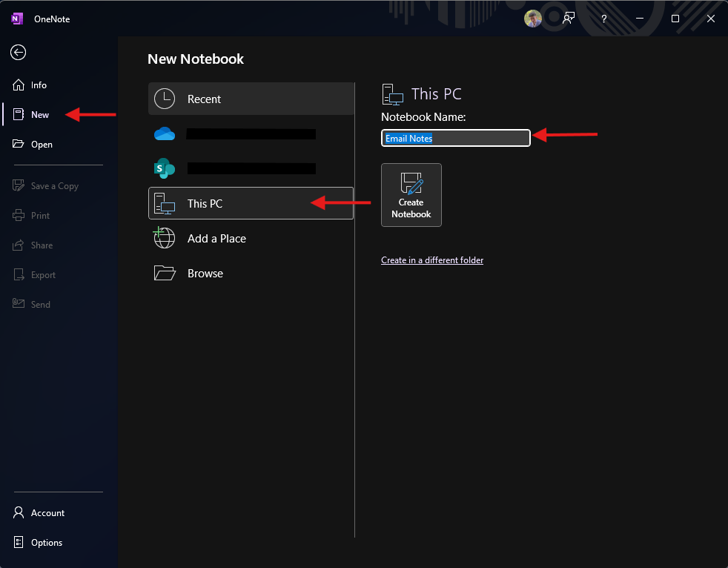Click Add a Place globe icon
This screenshot has height=568, width=728.
[x=165, y=238]
